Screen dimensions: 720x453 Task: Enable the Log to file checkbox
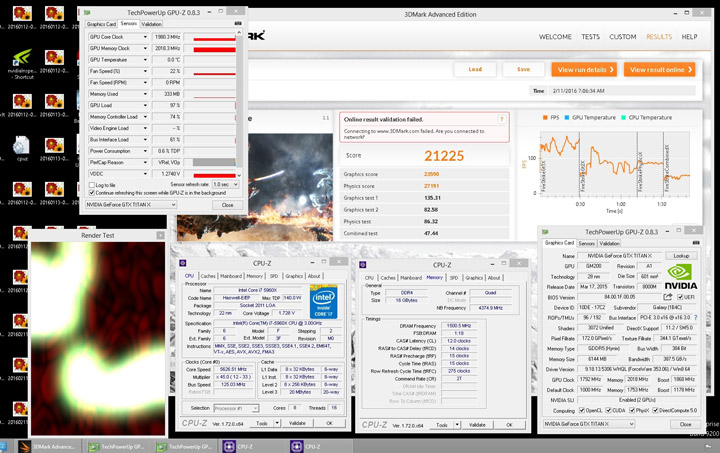[x=91, y=185]
